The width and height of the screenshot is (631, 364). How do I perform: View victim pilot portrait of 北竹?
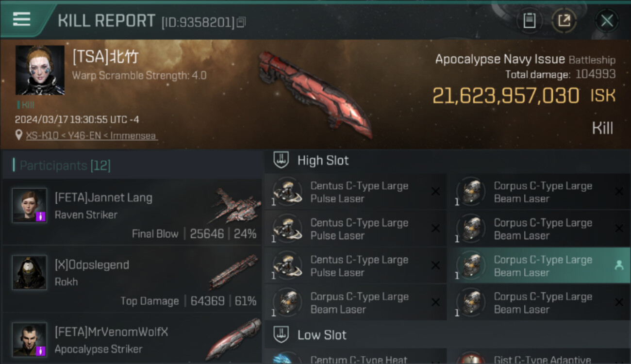point(40,70)
